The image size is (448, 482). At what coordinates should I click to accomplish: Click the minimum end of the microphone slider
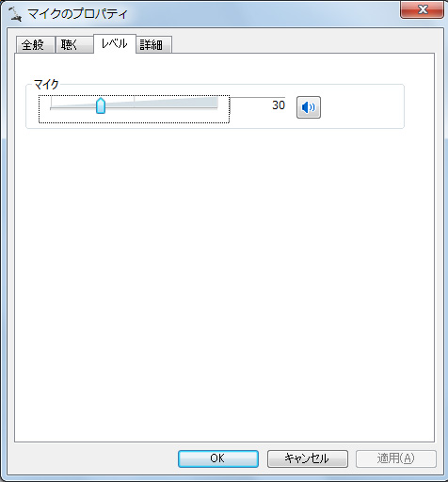(51, 105)
